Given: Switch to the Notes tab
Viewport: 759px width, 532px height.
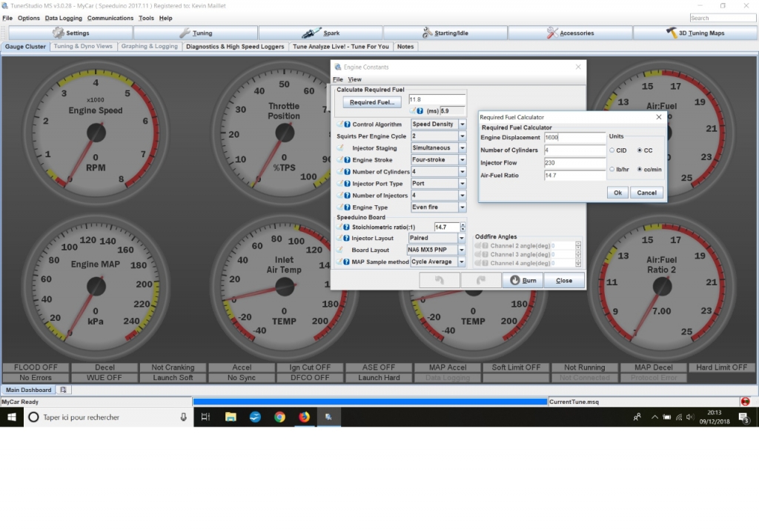Looking at the screenshot, I should tap(405, 47).
